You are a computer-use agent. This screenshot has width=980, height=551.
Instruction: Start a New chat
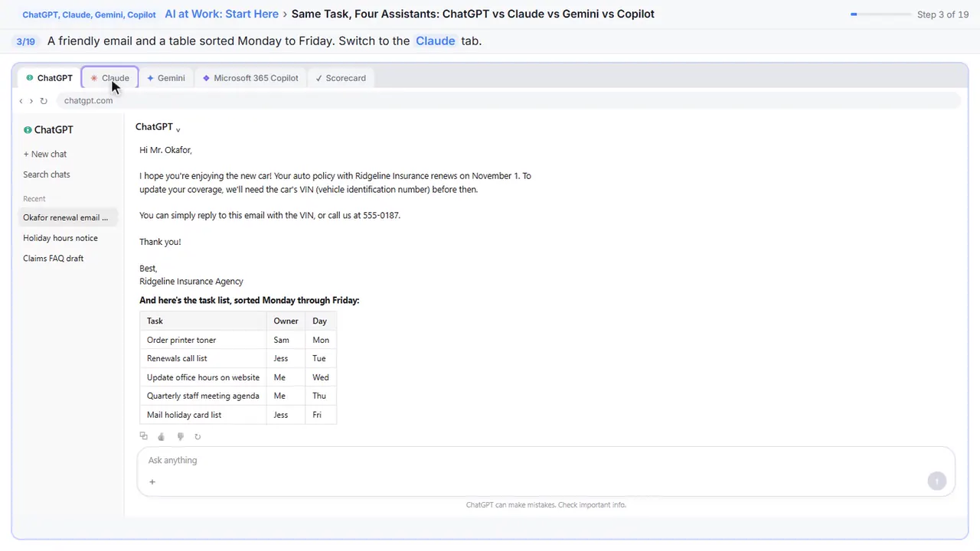tap(45, 154)
